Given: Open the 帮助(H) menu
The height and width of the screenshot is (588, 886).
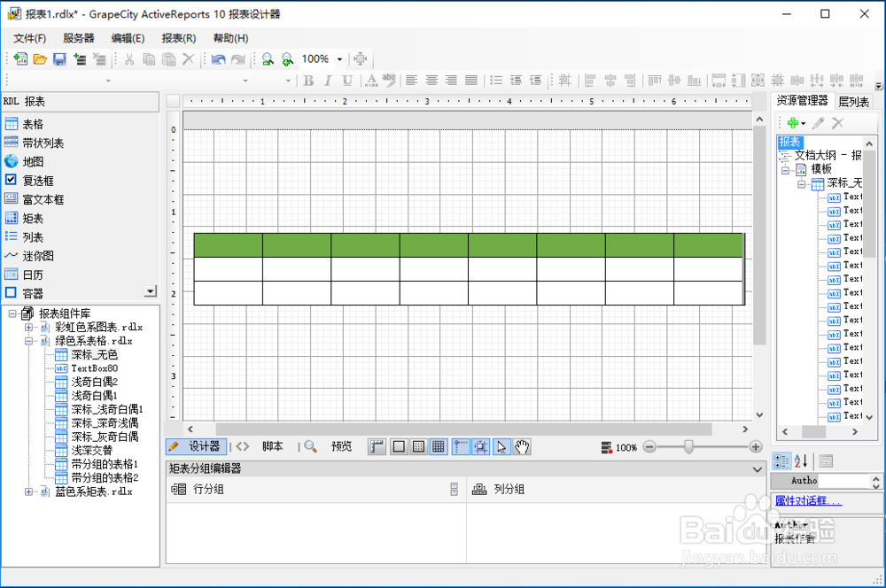Looking at the screenshot, I should pyautogui.click(x=230, y=38).
